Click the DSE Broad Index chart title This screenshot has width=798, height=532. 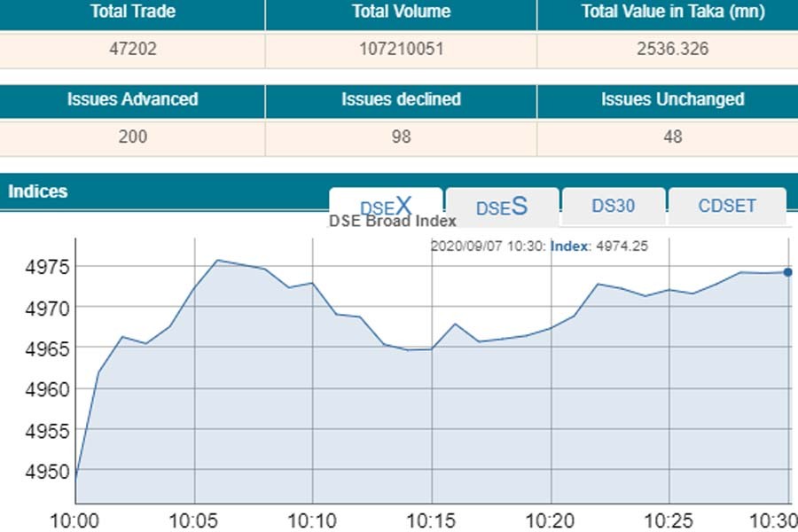pyautogui.click(x=393, y=222)
